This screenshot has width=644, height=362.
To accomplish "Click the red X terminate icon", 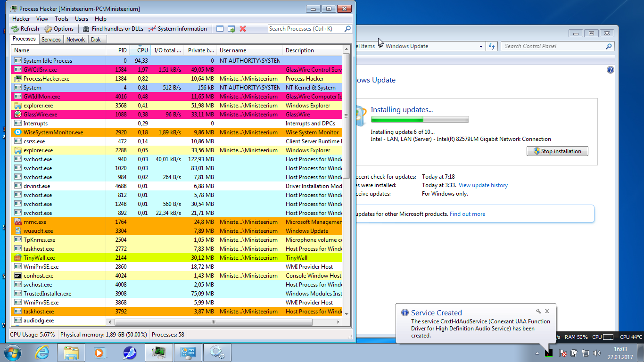I will (243, 29).
